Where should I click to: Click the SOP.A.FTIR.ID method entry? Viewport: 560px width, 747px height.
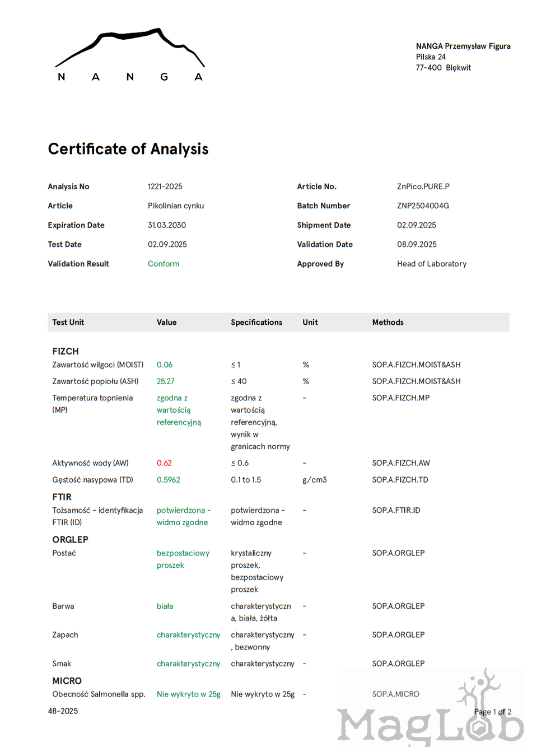pyautogui.click(x=396, y=511)
